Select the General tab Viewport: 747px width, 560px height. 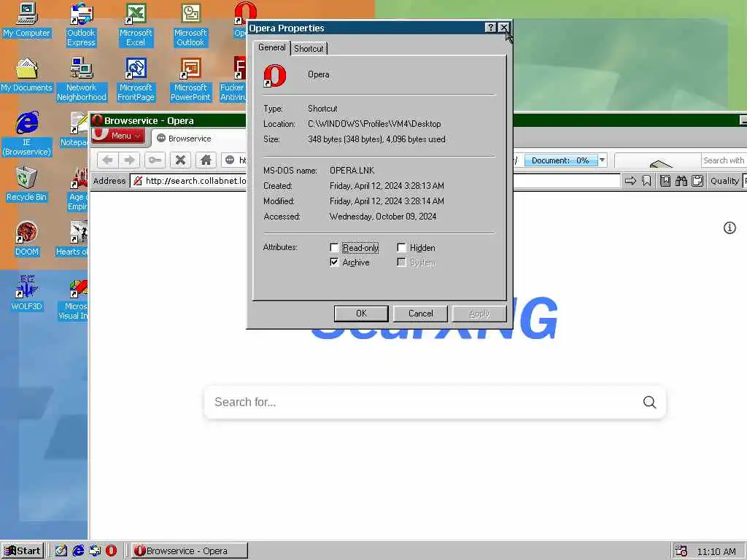(x=272, y=47)
